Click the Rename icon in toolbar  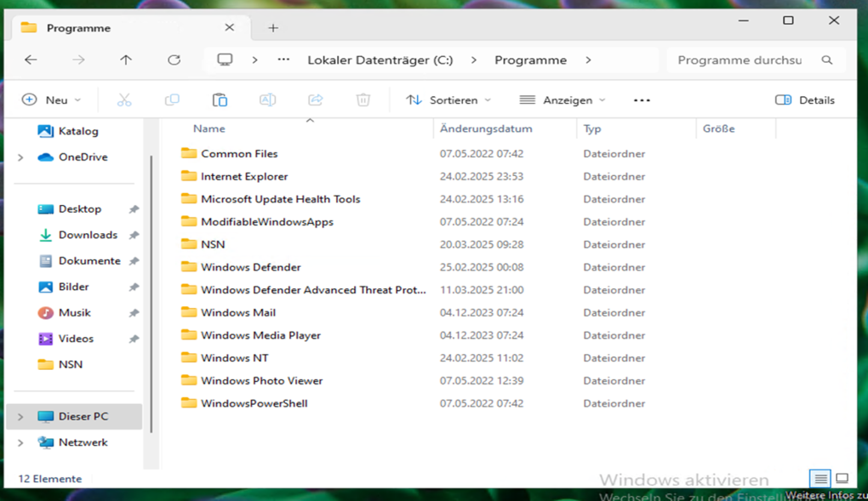pyautogui.click(x=267, y=100)
